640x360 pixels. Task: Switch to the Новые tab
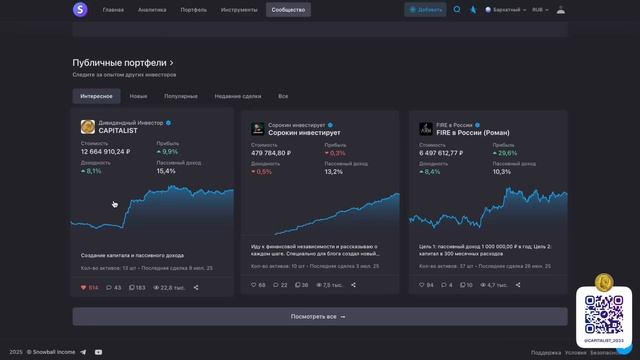[138, 96]
